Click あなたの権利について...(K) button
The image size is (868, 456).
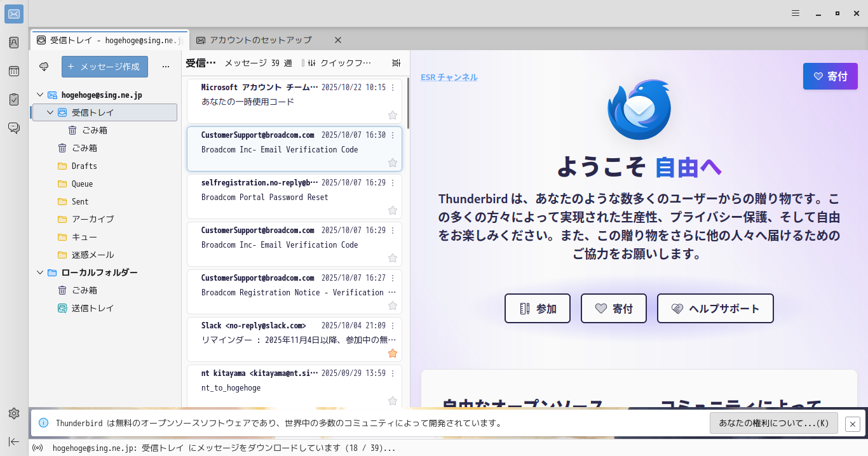click(x=774, y=423)
